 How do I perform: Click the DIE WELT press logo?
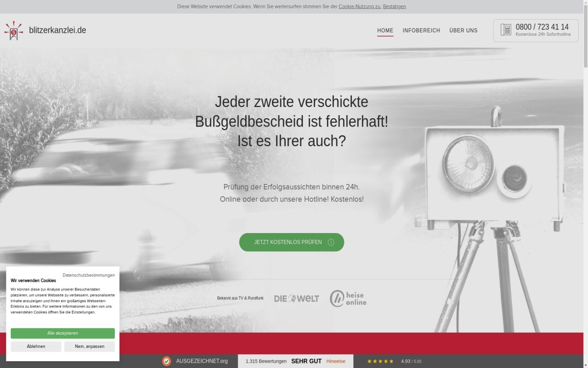pyautogui.click(x=296, y=298)
